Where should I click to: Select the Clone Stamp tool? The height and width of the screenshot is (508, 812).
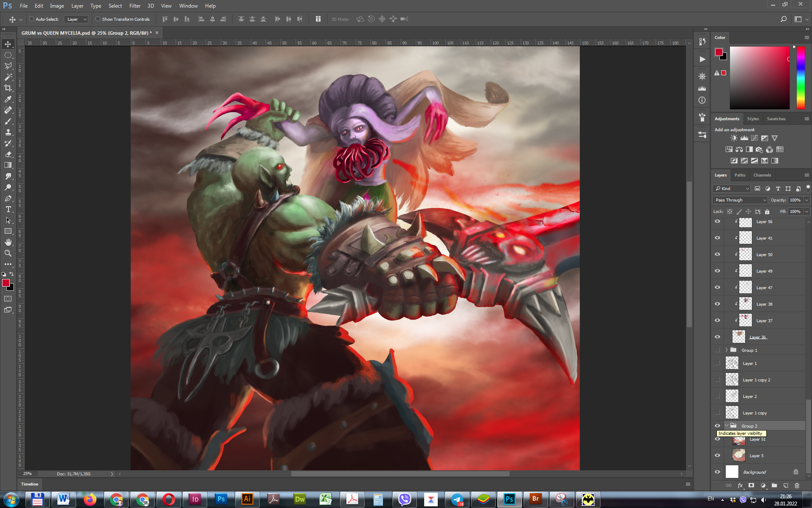(x=8, y=132)
